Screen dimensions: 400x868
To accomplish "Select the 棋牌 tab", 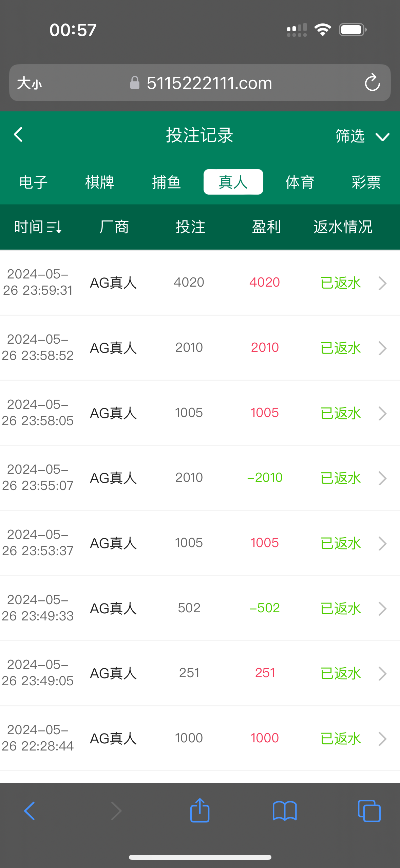I will (x=100, y=182).
